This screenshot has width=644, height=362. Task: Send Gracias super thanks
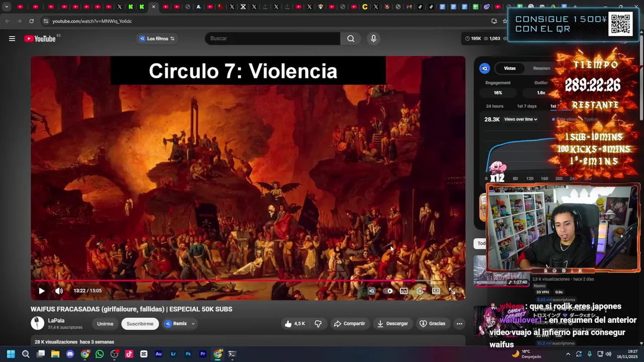(x=433, y=324)
